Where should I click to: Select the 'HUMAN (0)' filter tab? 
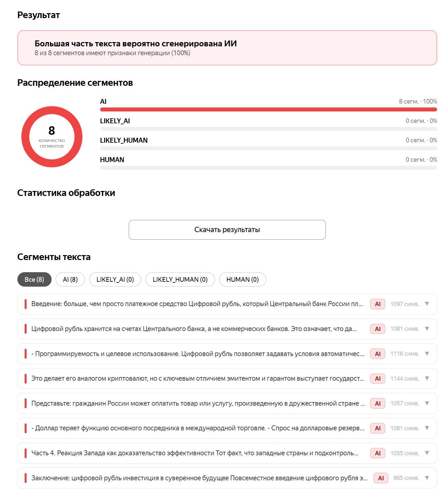click(243, 279)
